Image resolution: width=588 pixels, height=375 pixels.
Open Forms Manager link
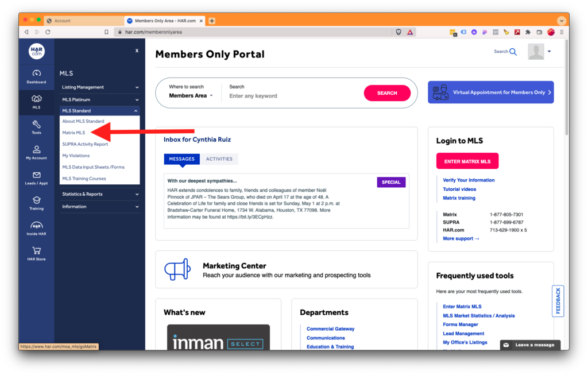tap(460, 324)
